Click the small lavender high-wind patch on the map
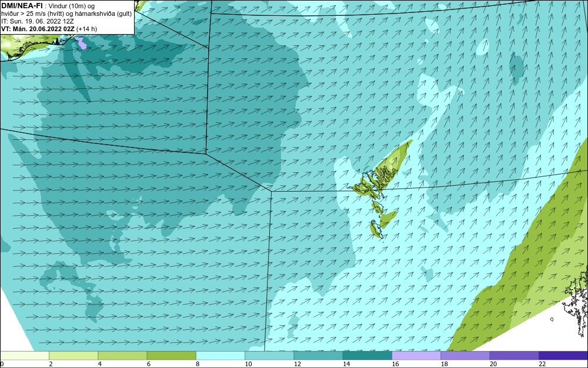Screen dimensions: 588x368 (x=81, y=43)
